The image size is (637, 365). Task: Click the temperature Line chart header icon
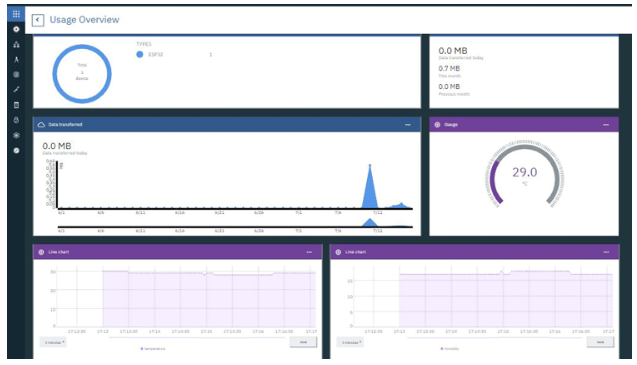point(41,252)
